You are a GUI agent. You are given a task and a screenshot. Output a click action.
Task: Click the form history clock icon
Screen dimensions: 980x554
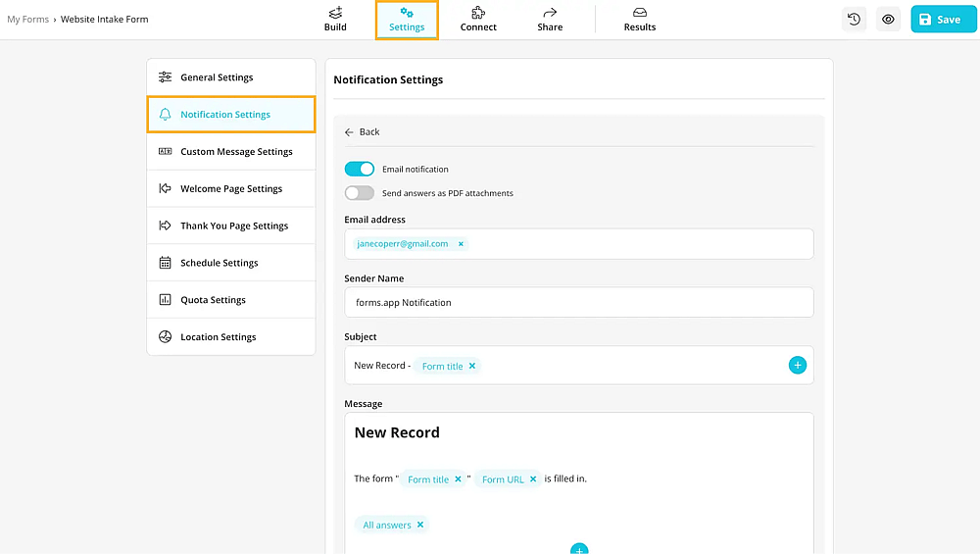coord(854,20)
